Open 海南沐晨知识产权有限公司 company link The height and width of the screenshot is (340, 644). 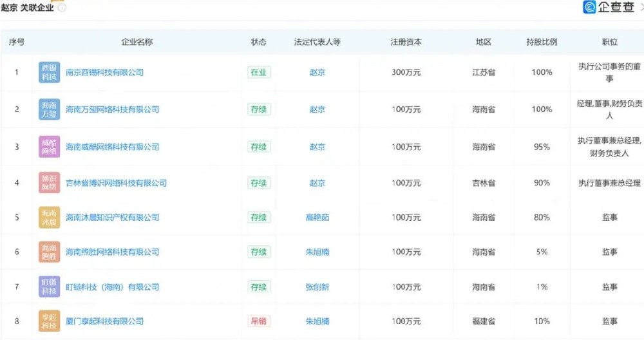[113, 217]
